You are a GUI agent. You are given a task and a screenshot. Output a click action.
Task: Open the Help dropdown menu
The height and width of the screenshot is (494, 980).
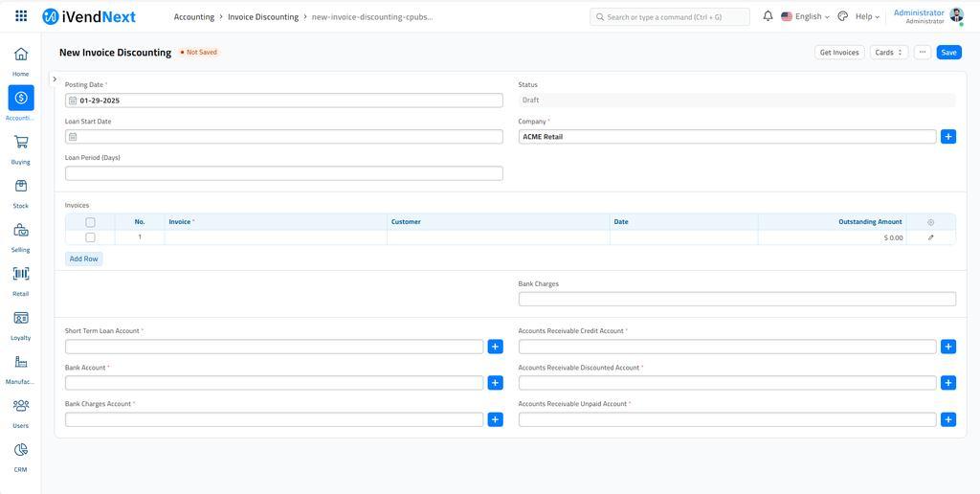(x=867, y=17)
